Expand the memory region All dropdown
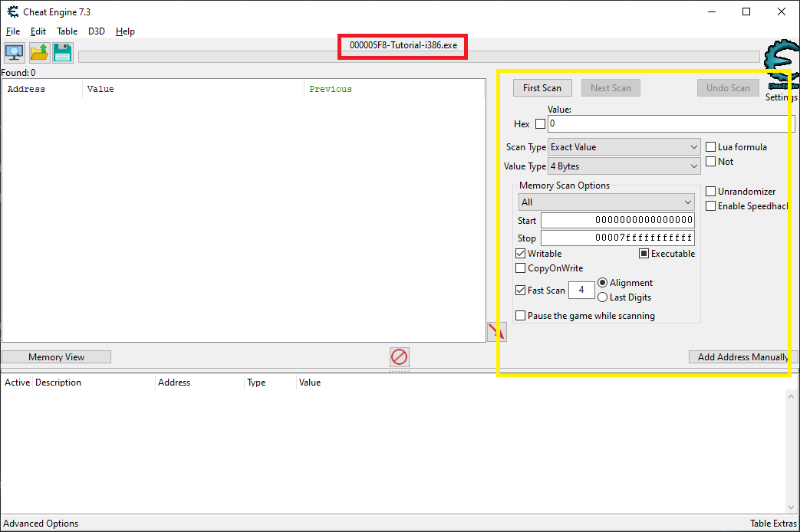This screenshot has width=800, height=532. point(606,202)
